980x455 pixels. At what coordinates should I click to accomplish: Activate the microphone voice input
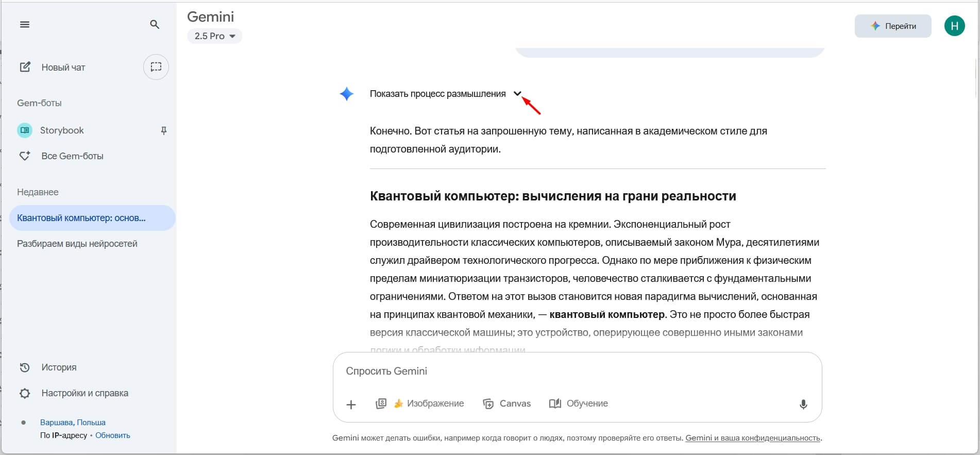pos(803,405)
